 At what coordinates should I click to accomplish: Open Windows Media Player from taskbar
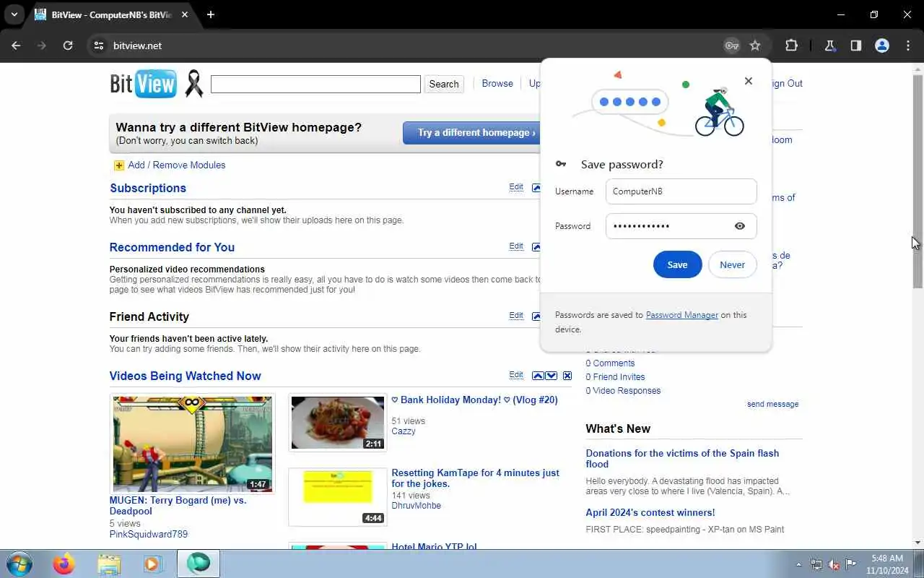pos(152,564)
